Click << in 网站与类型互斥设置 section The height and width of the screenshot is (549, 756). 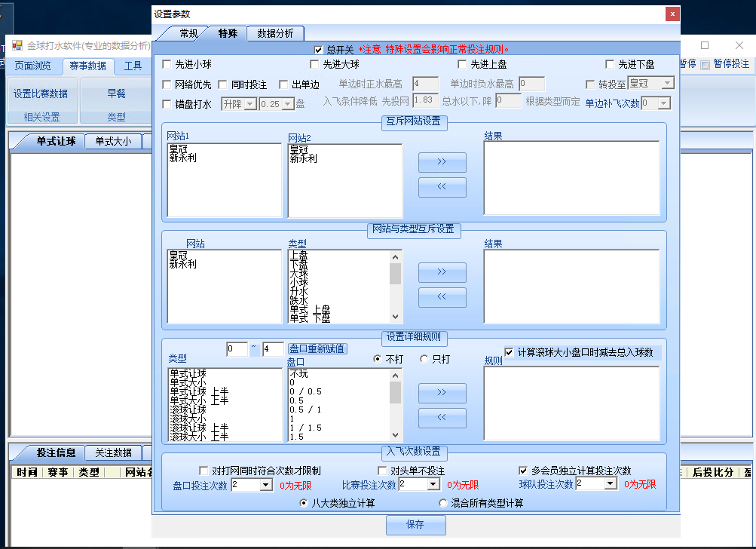(442, 297)
